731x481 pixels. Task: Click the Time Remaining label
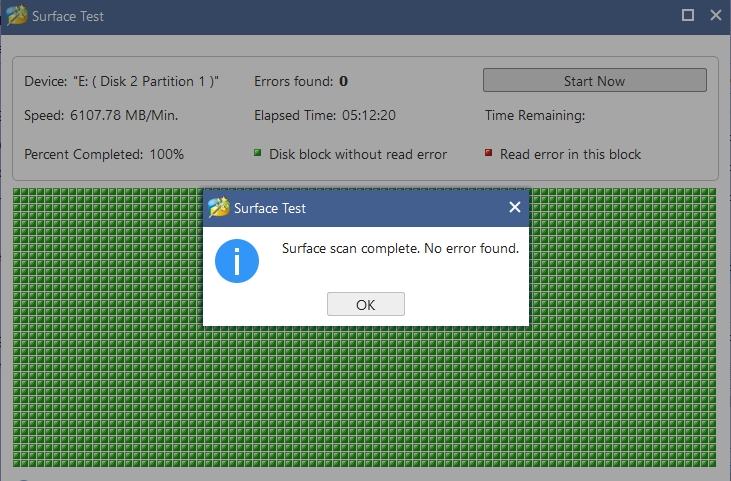tap(535, 116)
